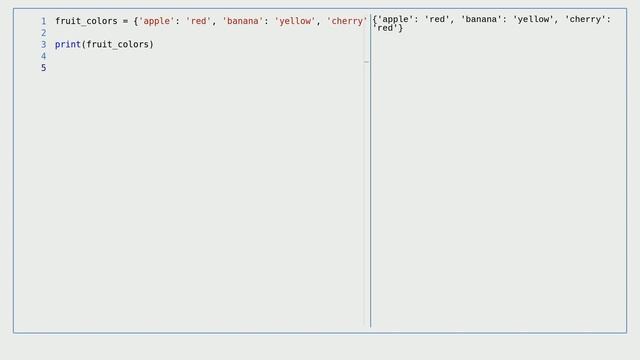Click line number 4 in the gutter

pos(44,56)
